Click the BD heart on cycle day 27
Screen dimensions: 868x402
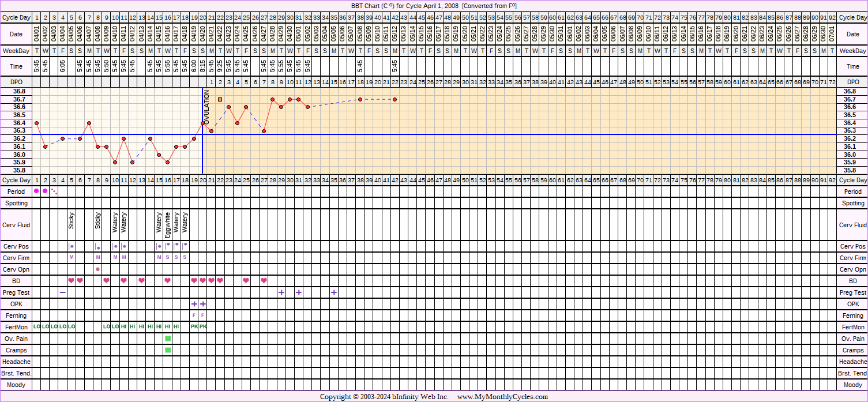click(264, 281)
